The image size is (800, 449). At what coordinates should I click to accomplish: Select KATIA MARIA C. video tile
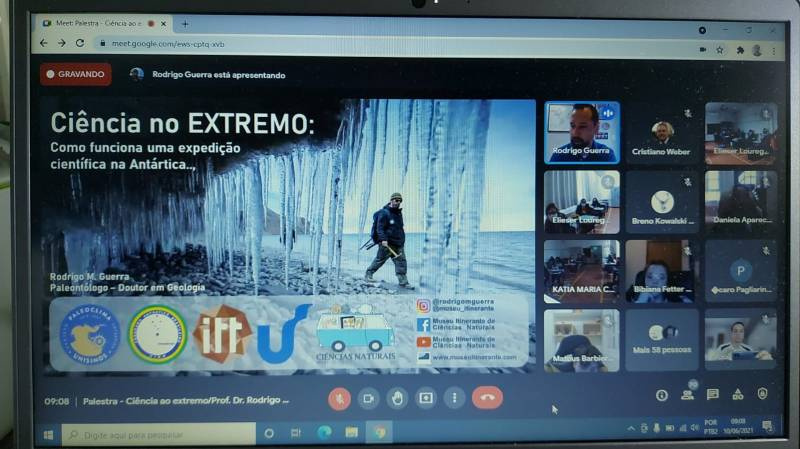[582, 272]
